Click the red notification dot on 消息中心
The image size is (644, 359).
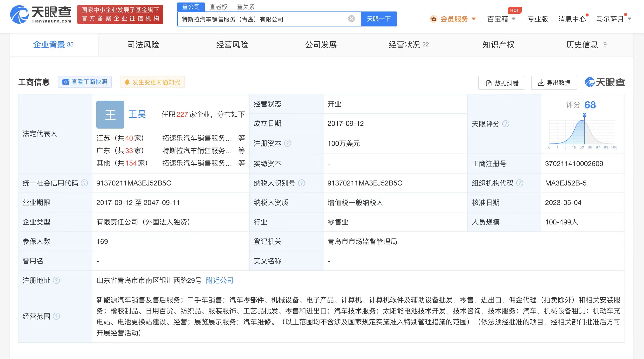tap(587, 15)
